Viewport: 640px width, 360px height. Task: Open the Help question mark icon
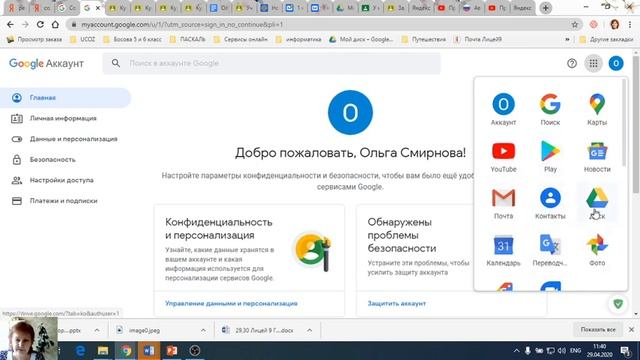[x=571, y=63]
